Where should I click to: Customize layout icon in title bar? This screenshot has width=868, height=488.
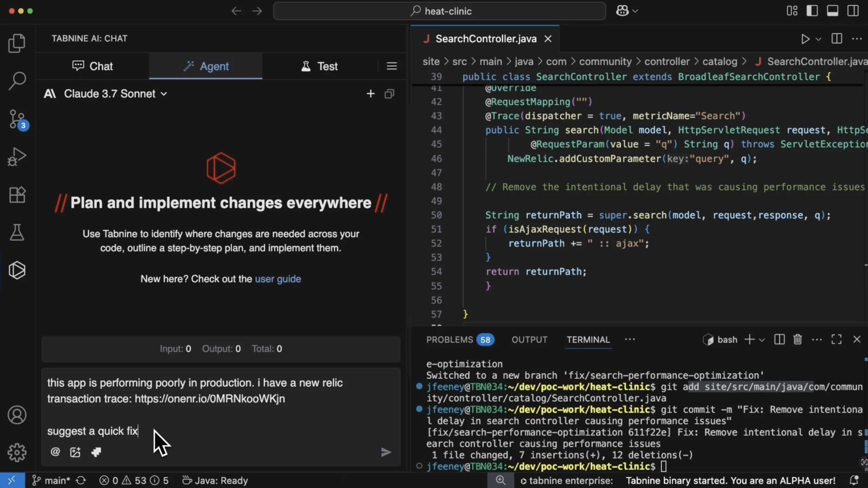pos(792,11)
